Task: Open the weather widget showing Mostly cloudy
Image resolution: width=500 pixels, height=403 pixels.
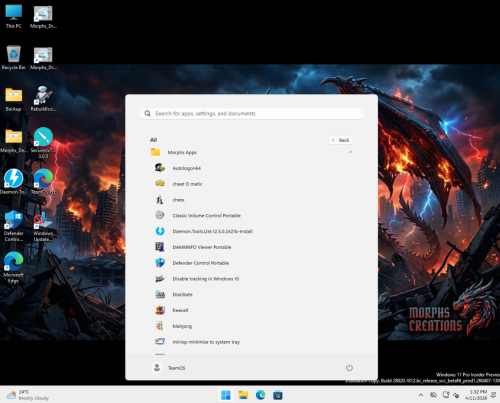Action: [28, 395]
